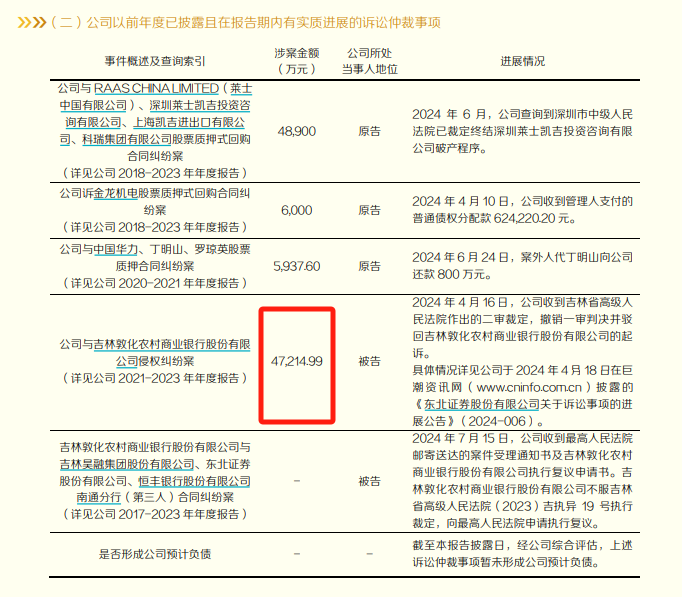The width and height of the screenshot is (682, 597).
Task: Select the 48,900 amount cell
Action: 297,131
